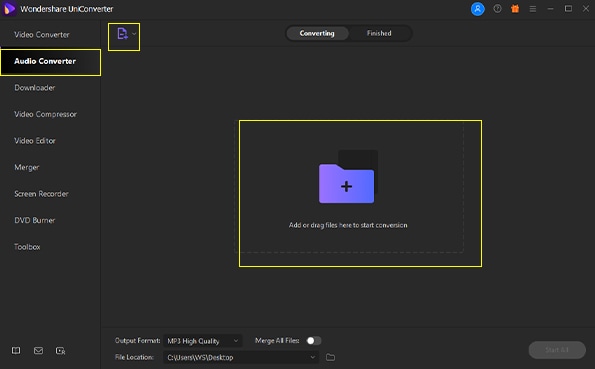Expand the Add Files dropdown arrow
This screenshot has width=595, height=369.
pyautogui.click(x=134, y=34)
